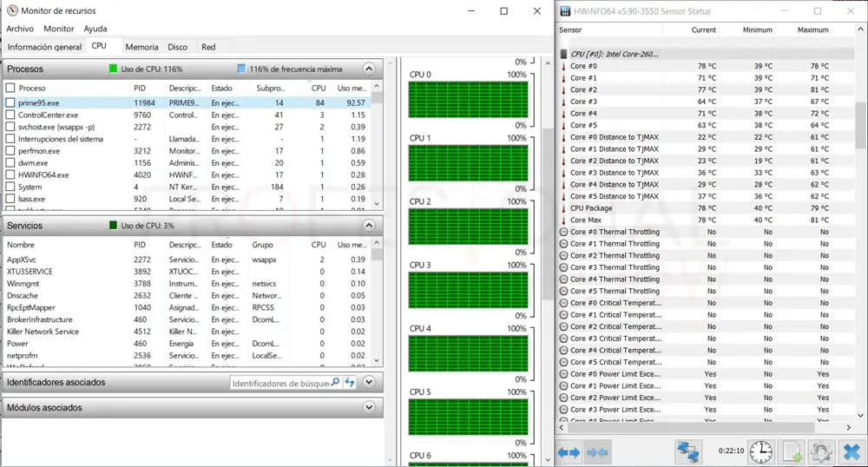Switch to Memoria tab

(141, 47)
